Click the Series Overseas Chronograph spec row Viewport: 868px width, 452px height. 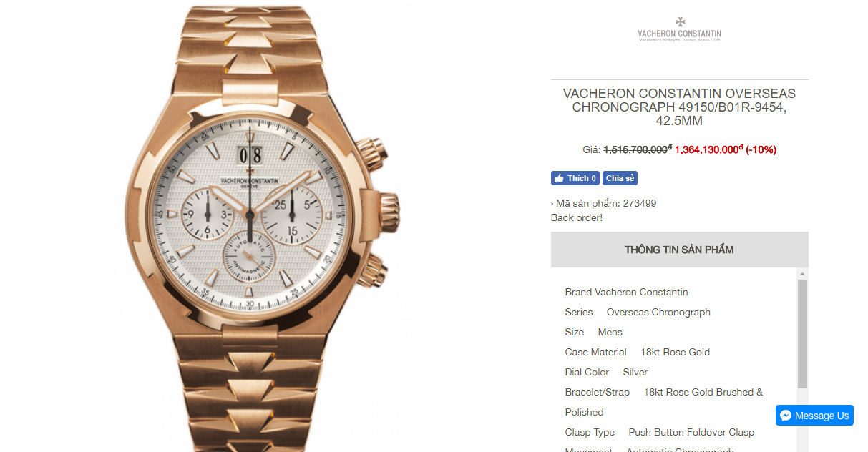pos(638,312)
